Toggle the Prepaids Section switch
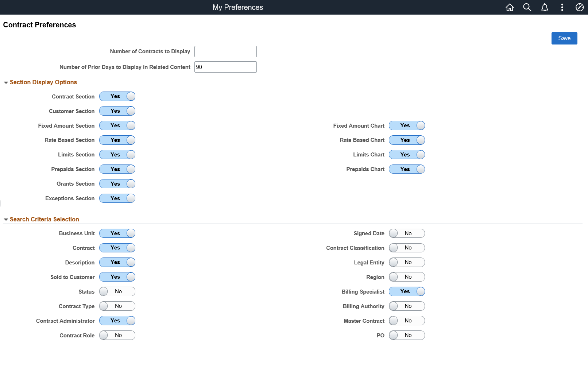 pos(117,169)
